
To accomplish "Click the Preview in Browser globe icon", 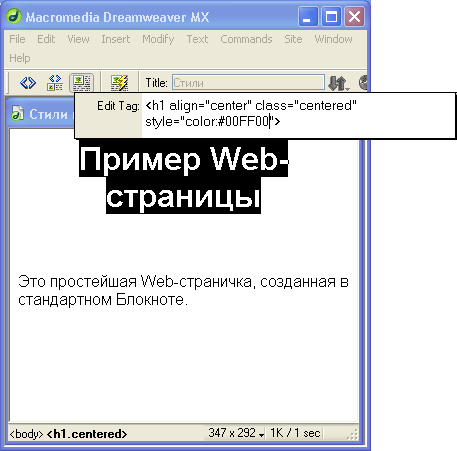I will [363, 83].
